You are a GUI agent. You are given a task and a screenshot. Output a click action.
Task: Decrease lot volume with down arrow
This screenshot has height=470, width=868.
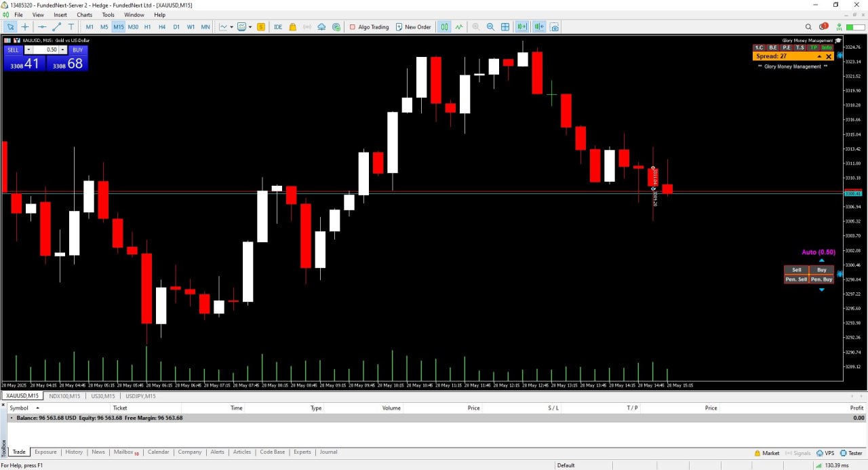pos(28,50)
